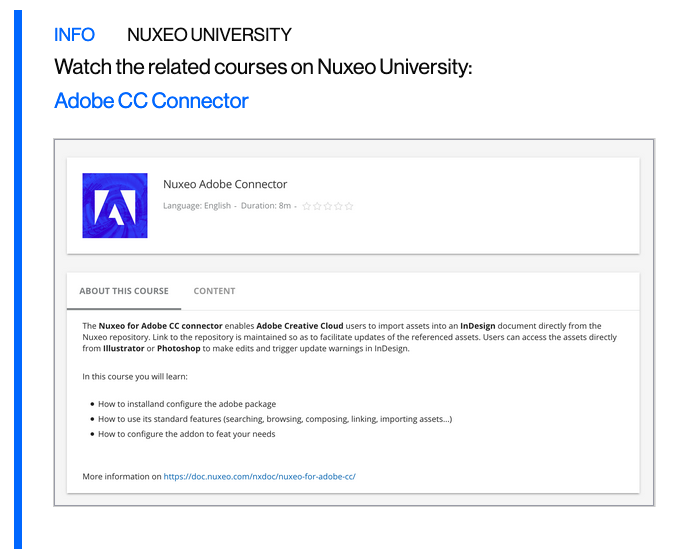681x558 pixels.
Task: Select the ABOUT THIS COURSE tab
Action: point(124,291)
